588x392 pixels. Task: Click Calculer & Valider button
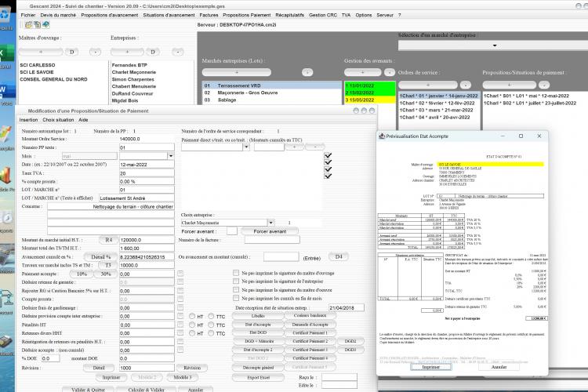click(x=147, y=390)
